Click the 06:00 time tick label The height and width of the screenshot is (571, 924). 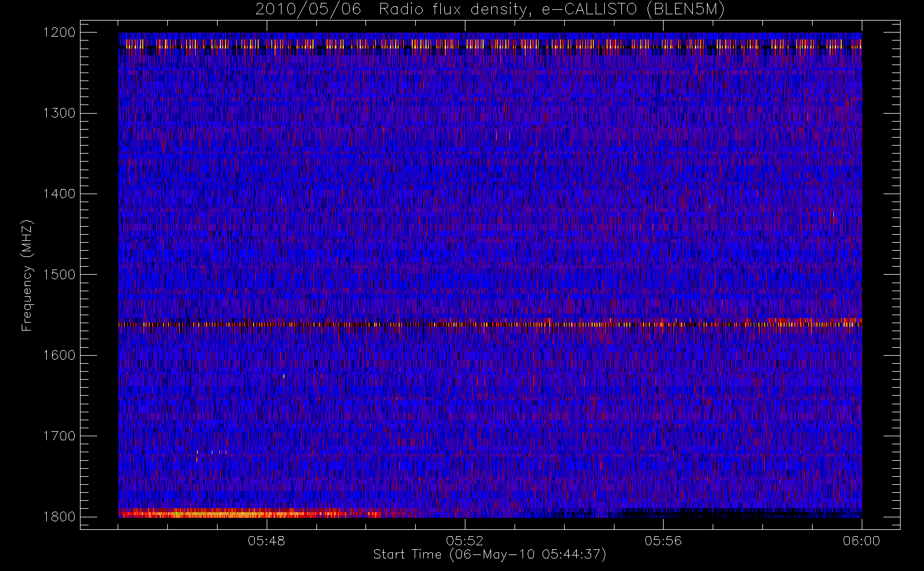tap(861, 541)
